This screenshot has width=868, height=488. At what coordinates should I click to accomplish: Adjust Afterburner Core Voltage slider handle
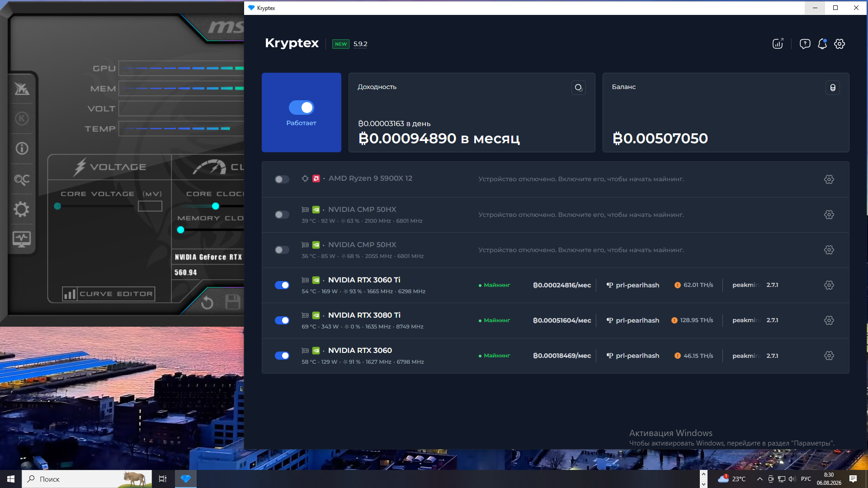(x=57, y=206)
